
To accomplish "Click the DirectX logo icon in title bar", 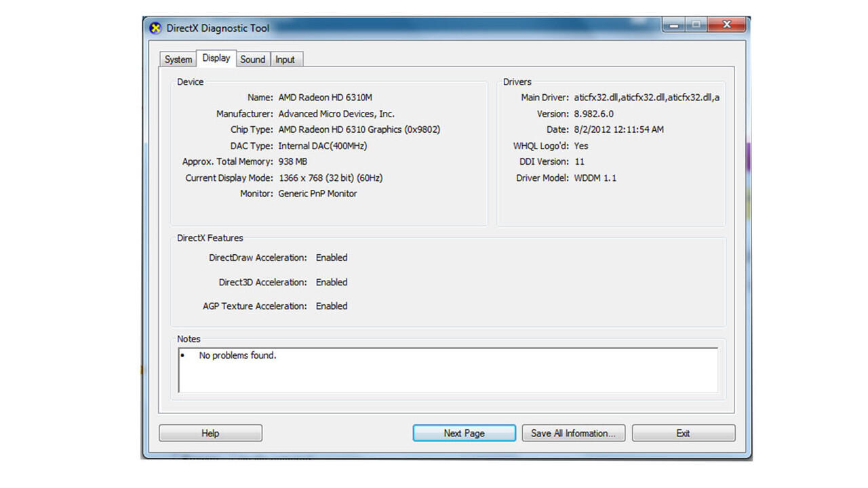I will 155,28.
